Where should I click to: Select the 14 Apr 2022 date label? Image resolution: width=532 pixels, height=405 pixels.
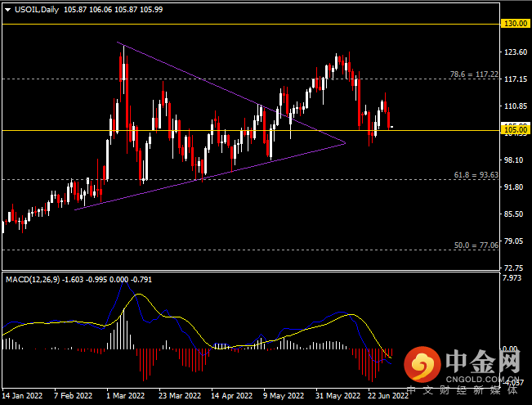232,396
